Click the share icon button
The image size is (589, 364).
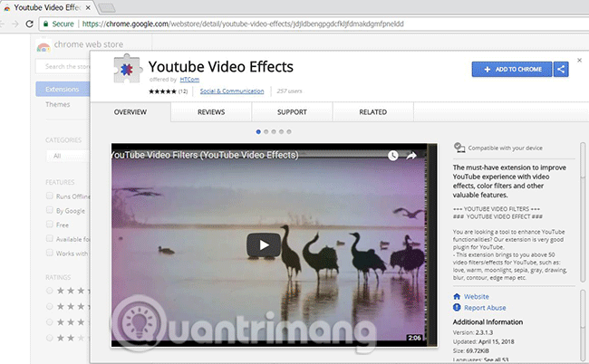click(x=561, y=69)
